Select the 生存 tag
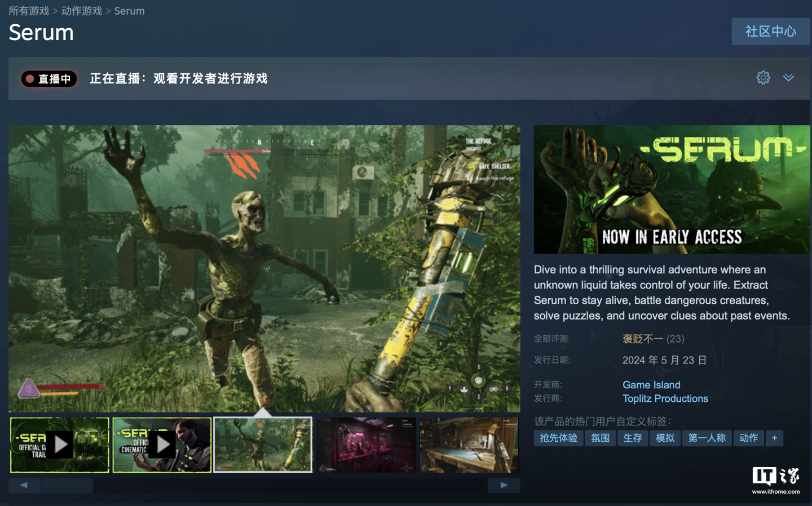 click(x=633, y=438)
